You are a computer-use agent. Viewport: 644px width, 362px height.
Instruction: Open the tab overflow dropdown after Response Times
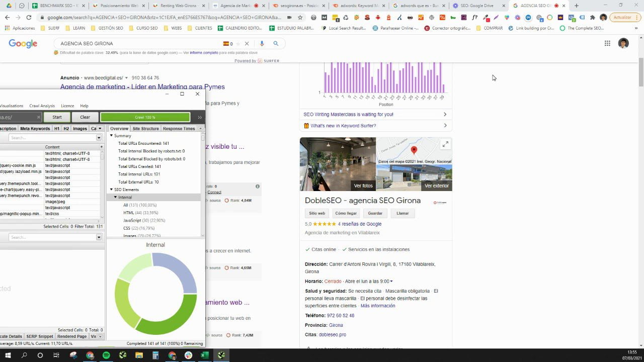tap(201, 129)
